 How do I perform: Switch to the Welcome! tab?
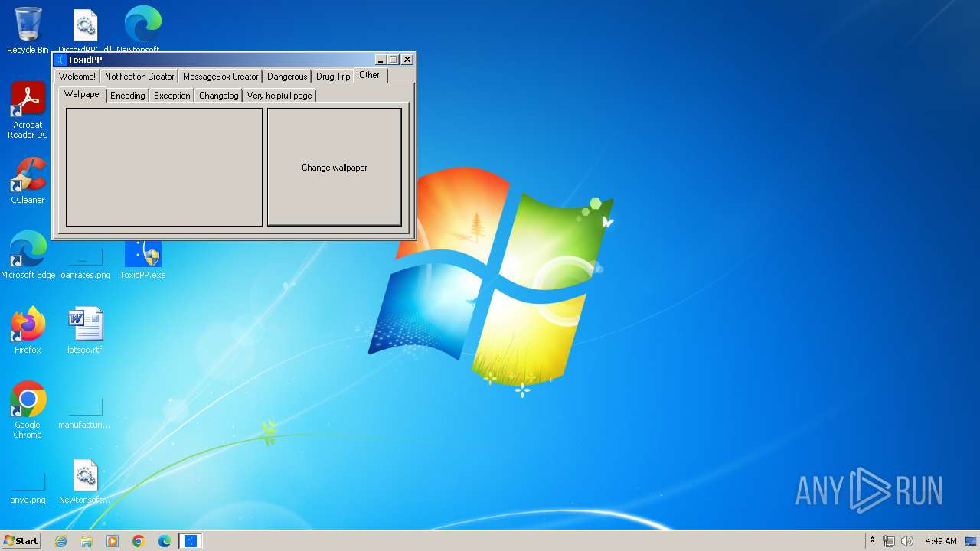click(77, 77)
